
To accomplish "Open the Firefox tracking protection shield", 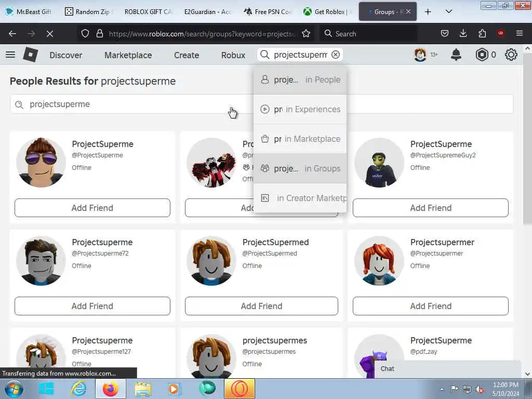I will click(85, 34).
